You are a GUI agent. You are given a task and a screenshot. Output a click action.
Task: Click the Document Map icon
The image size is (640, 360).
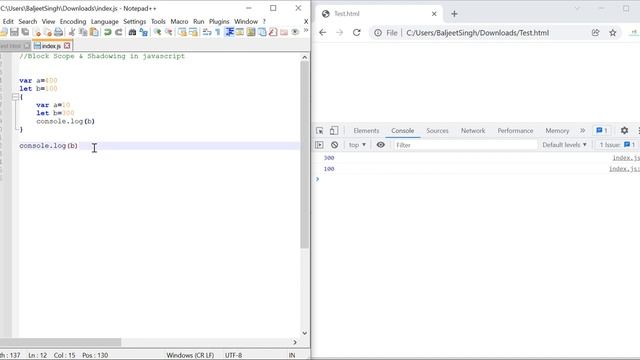(x=251, y=32)
